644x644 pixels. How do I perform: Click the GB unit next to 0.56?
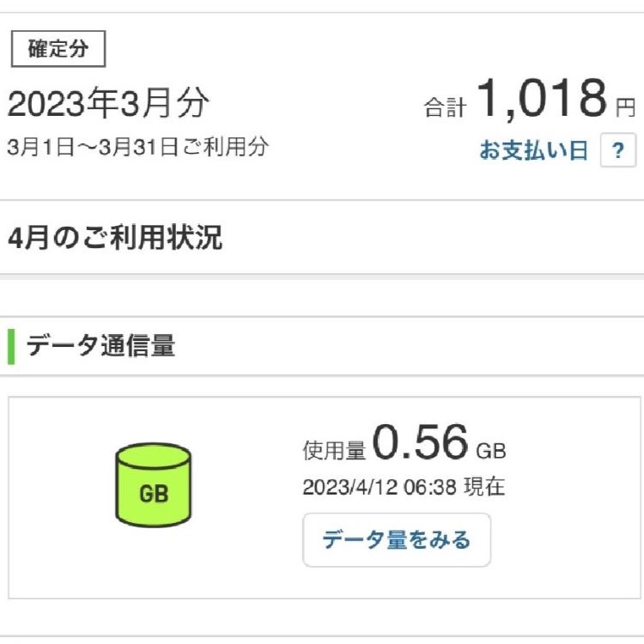[x=491, y=451]
